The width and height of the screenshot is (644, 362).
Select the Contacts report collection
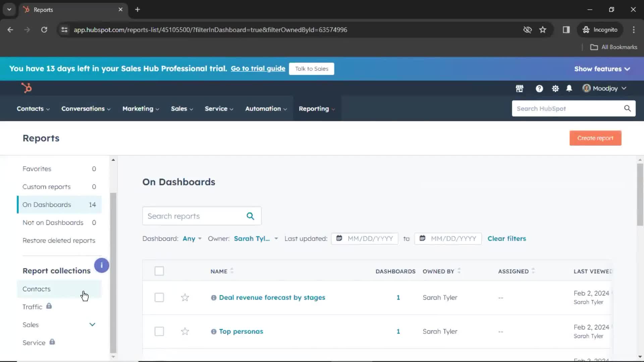(36, 289)
